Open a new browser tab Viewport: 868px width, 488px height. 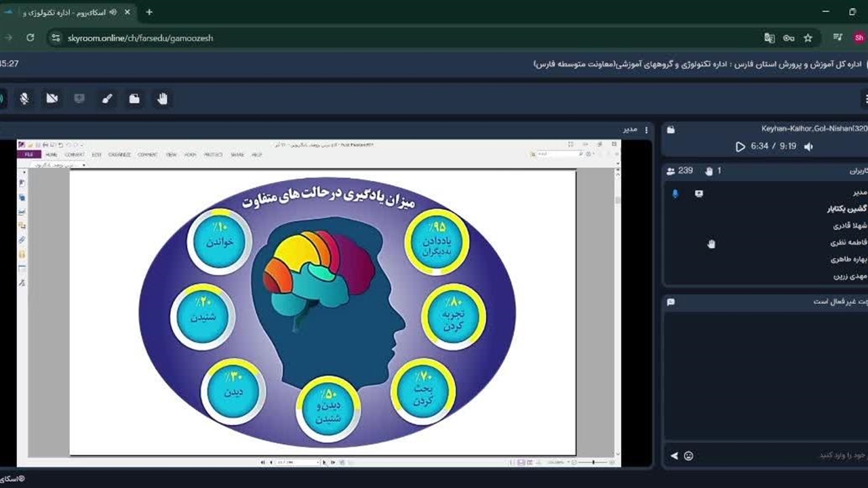tap(149, 12)
